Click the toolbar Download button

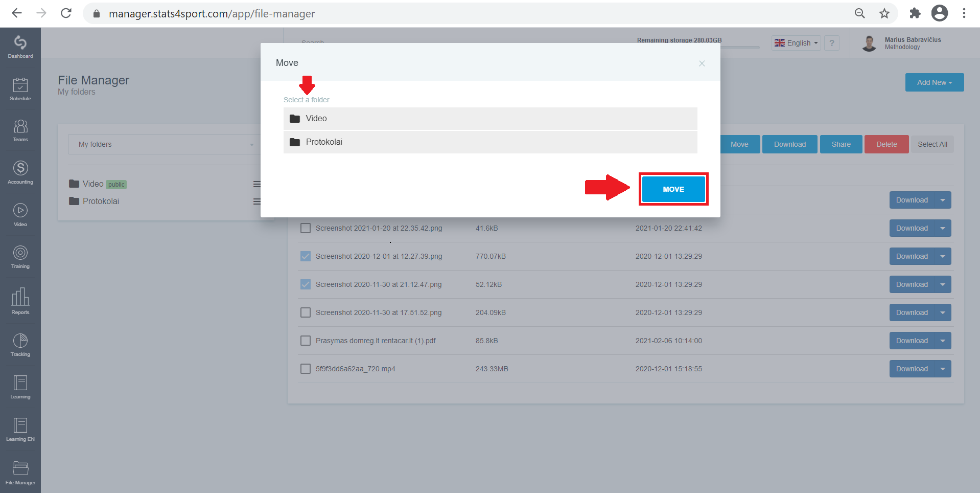(x=790, y=144)
